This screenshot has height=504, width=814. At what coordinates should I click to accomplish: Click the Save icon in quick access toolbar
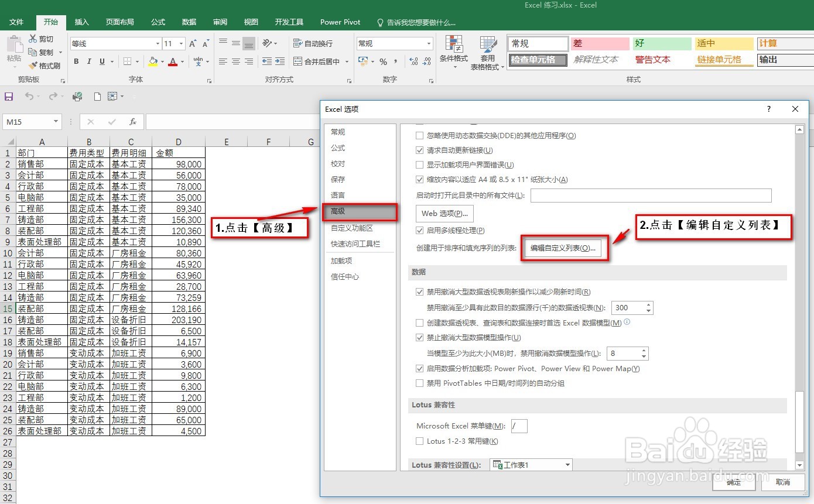[x=9, y=97]
